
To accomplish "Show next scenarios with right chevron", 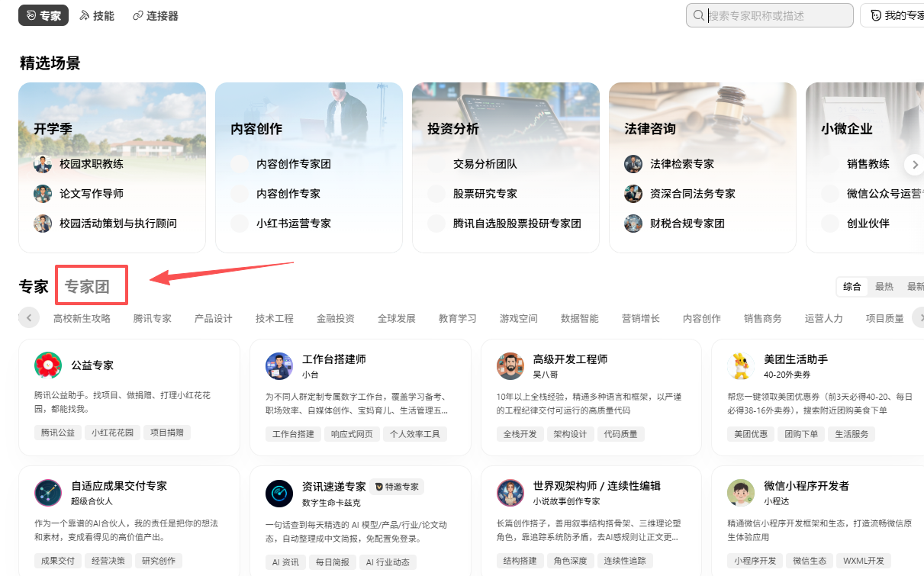I will click(x=914, y=164).
